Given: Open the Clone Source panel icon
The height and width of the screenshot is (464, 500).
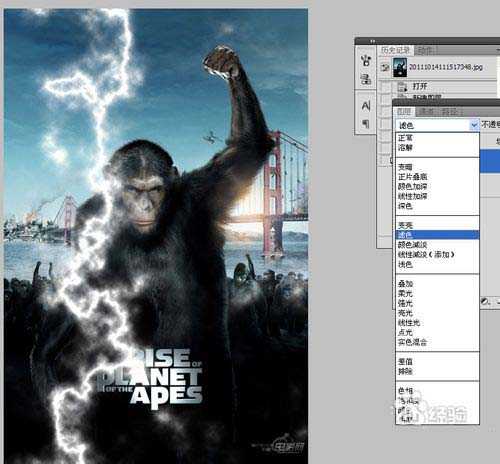Looking at the screenshot, I should tap(366, 79).
